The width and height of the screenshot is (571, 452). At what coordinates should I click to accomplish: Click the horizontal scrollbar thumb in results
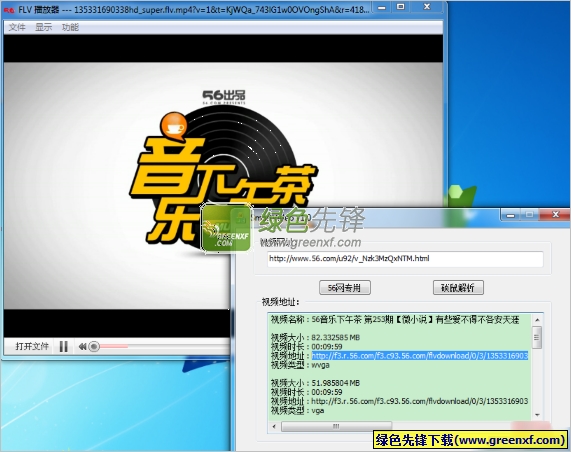point(336,426)
